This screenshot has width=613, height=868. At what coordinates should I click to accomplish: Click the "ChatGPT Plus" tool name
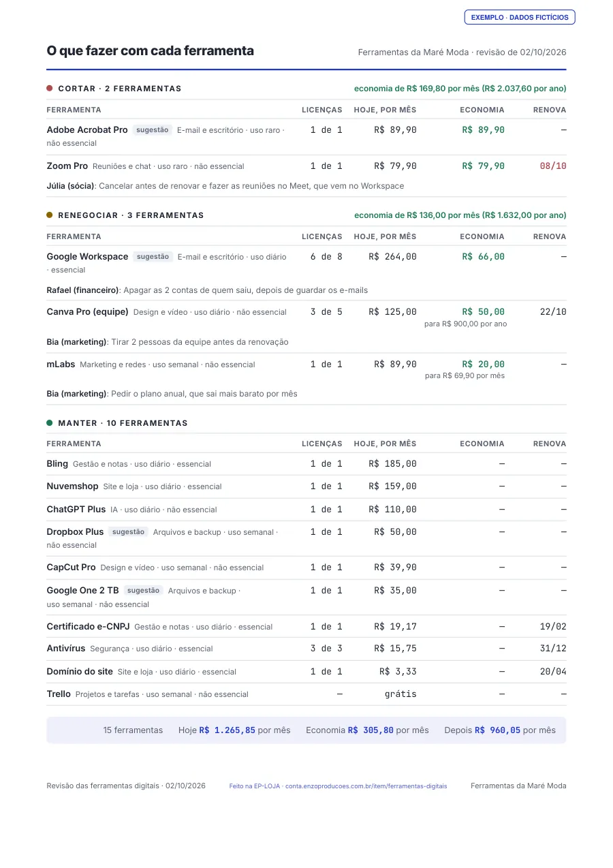(76, 509)
